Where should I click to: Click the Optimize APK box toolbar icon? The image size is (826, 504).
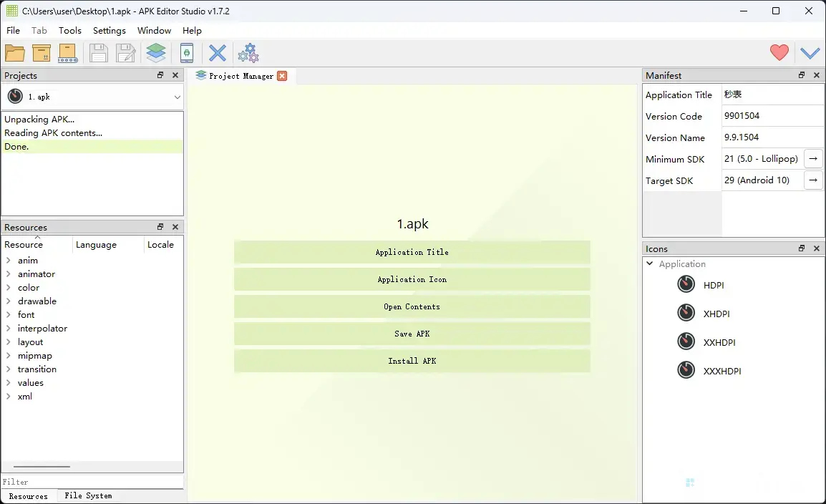click(42, 53)
